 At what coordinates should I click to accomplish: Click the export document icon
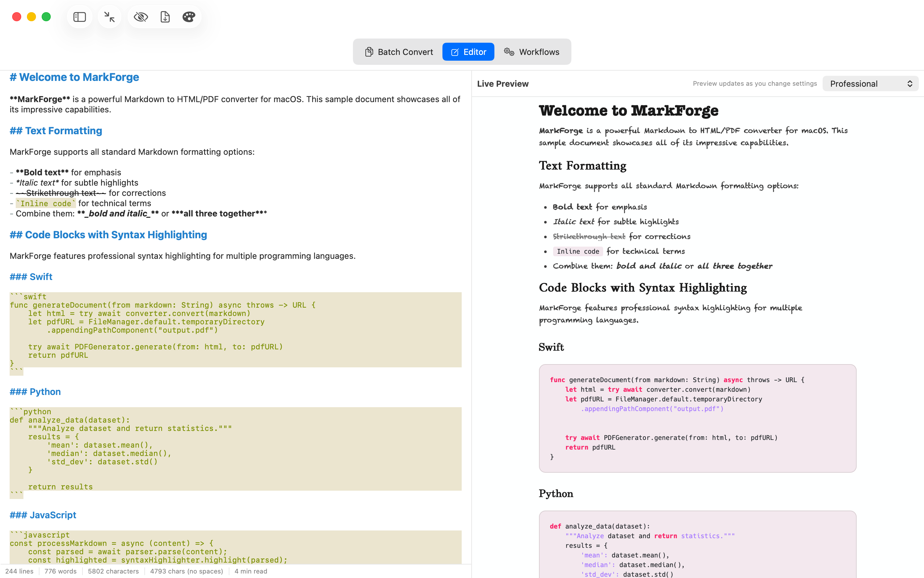point(165,17)
